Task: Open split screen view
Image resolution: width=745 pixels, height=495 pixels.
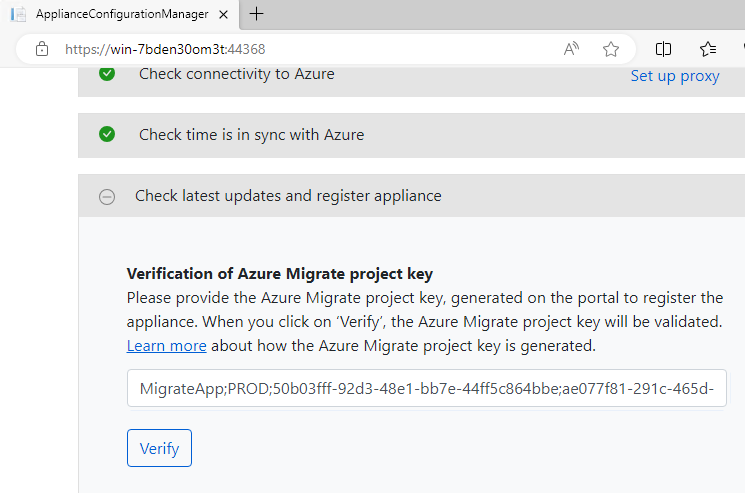Action: (663, 49)
